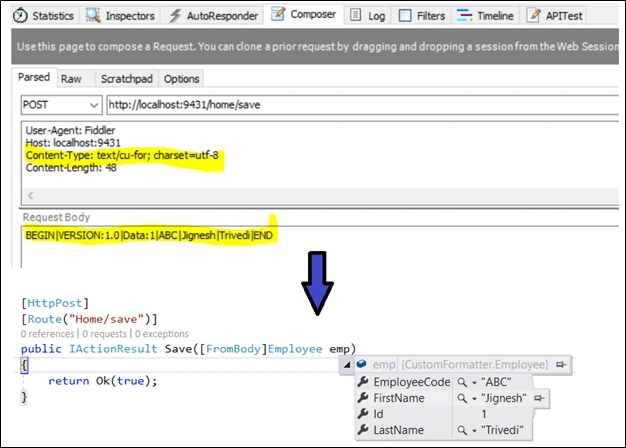The width and height of the screenshot is (626, 448).
Task: Click the Employee type in code
Action: click(295, 349)
